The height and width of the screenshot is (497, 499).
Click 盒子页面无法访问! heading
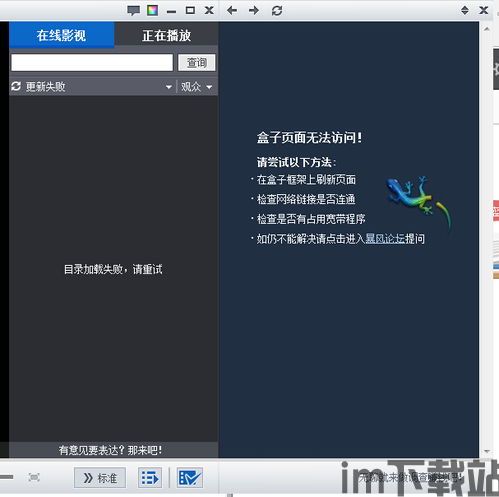pyautogui.click(x=309, y=138)
